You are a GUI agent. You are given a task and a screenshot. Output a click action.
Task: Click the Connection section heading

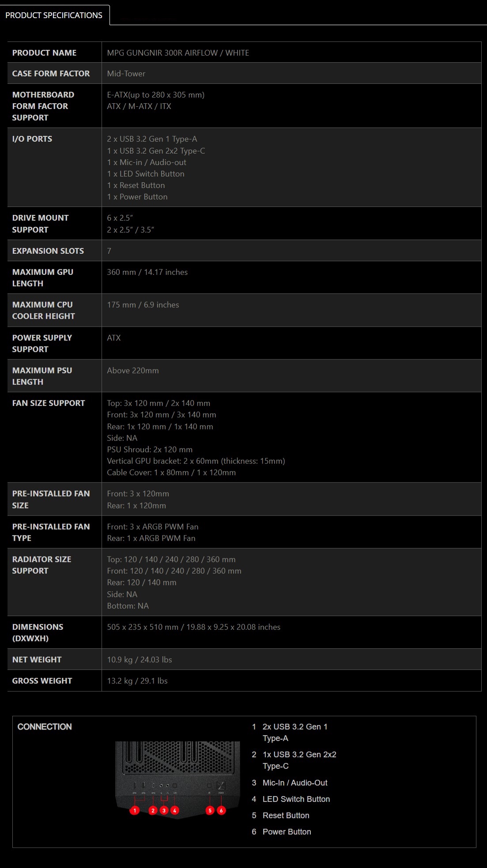[x=45, y=726]
